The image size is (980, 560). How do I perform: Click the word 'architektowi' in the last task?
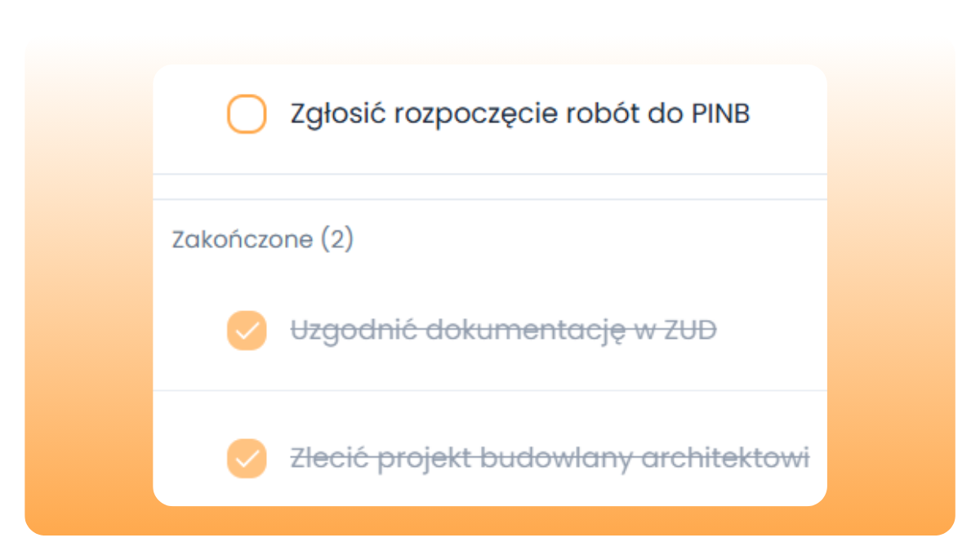point(725,459)
